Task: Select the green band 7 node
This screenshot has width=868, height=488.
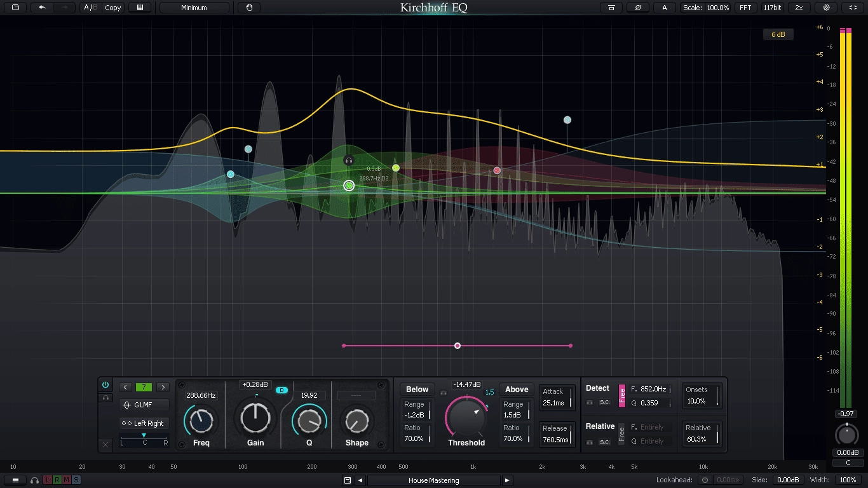Action: click(x=349, y=186)
